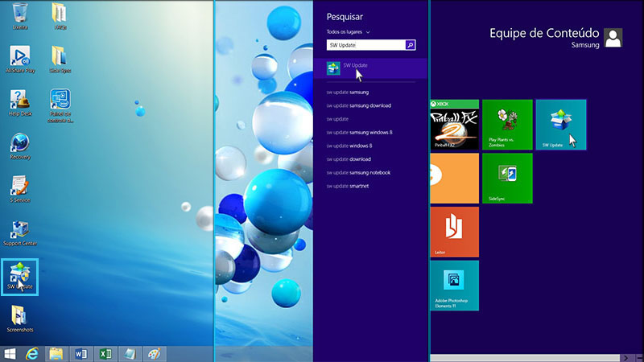Open the Side Sync folder icon

(60, 59)
